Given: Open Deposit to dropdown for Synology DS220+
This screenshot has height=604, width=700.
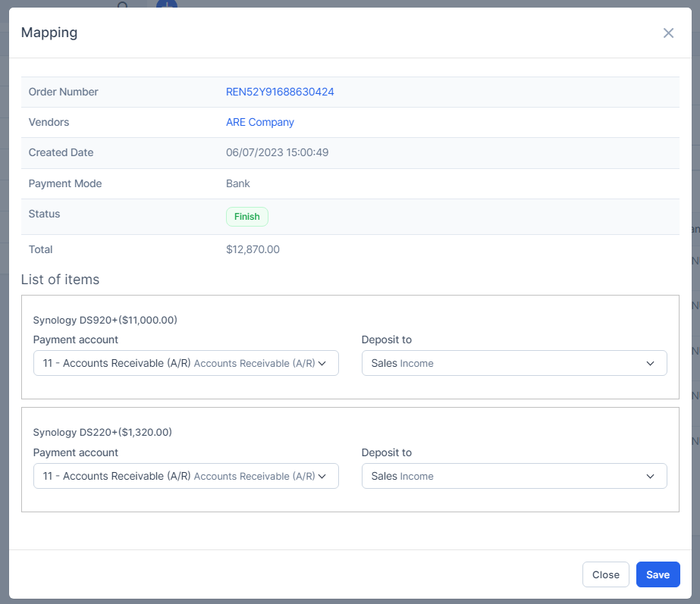Looking at the screenshot, I should click(513, 476).
